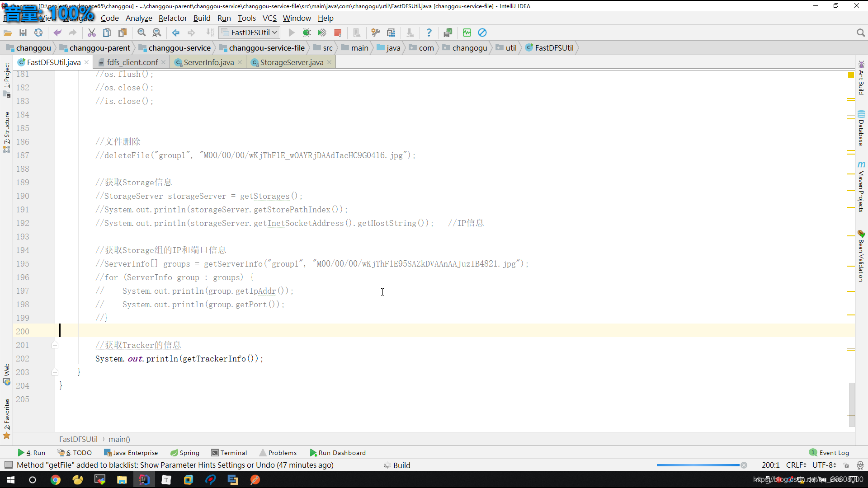The height and width of the screenshot is (488, 868).
Task: Open the Favorites tool window
Action: click(7, 418)
